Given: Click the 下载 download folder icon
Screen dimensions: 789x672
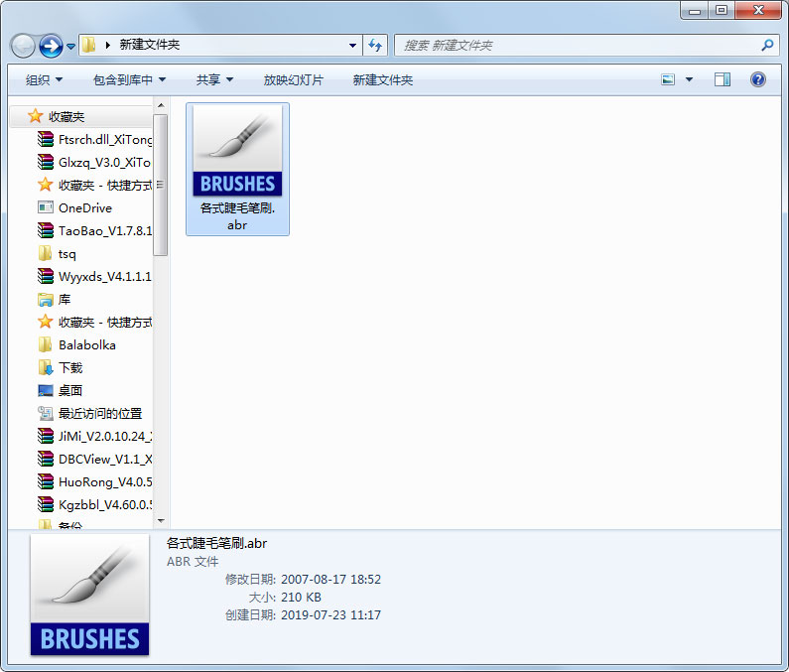Looking at the screenshot, I should pyautogui.click(x=46, y=367).
